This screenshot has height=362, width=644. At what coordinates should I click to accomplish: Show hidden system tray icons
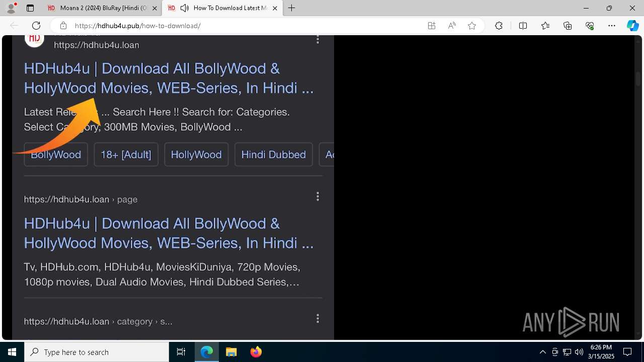tap(542, 352)
